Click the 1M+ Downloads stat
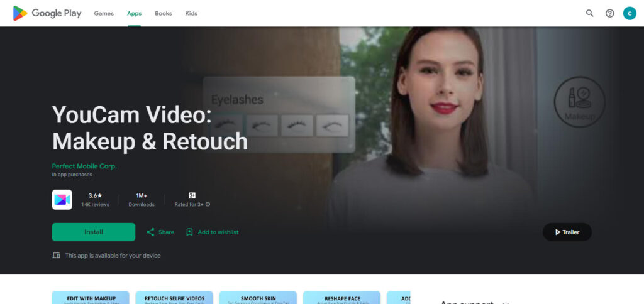644x304 pixels. [142, 200]
